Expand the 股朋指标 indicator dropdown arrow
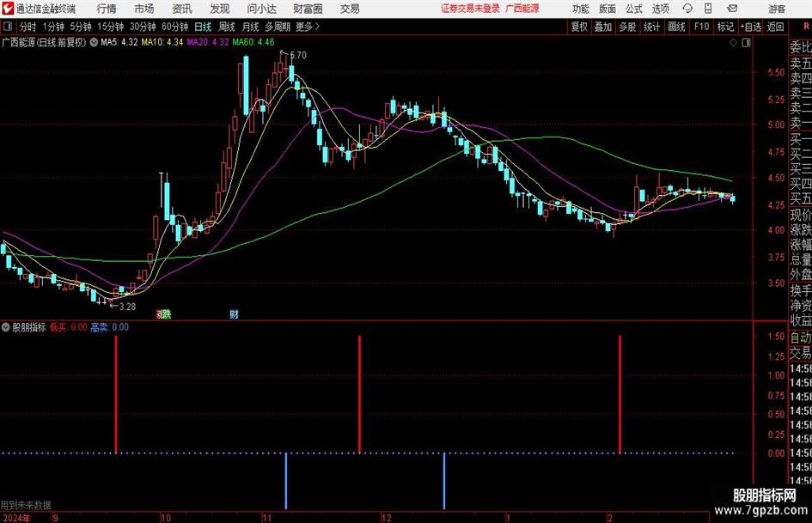 6,327
